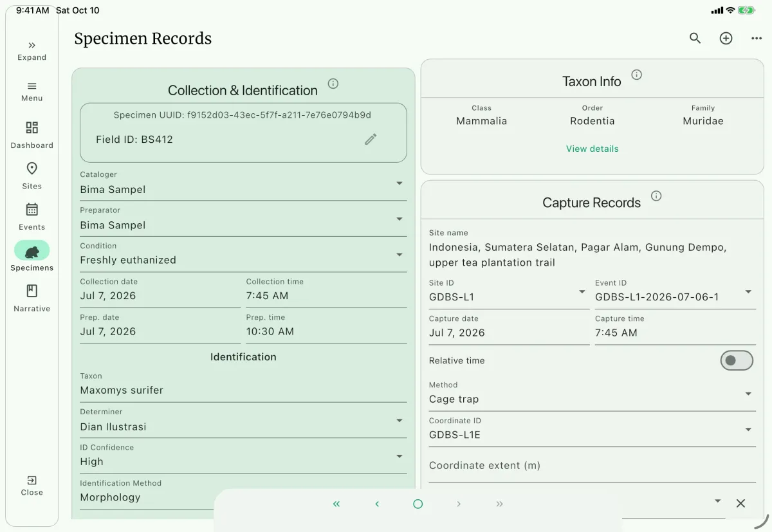Image resolution: width=772 pixels, height=532 pixels.
Task: Jump to last record
Action: [x=500, y=504]
